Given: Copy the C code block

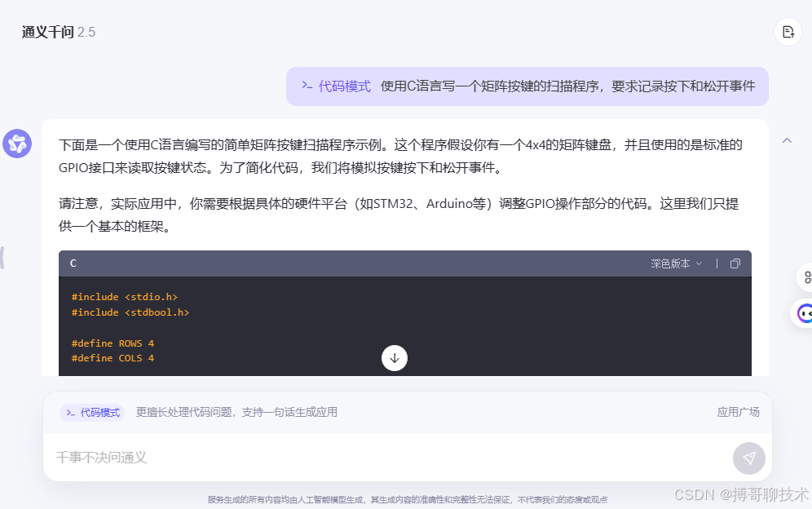Looking at the screenshot, I should [x=735, y=263].
